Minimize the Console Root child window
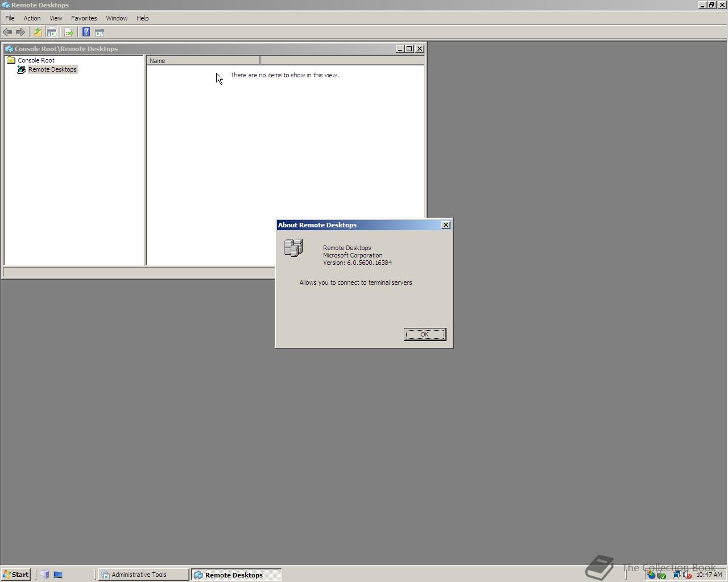The image size is (728, 582). point(400,49)
